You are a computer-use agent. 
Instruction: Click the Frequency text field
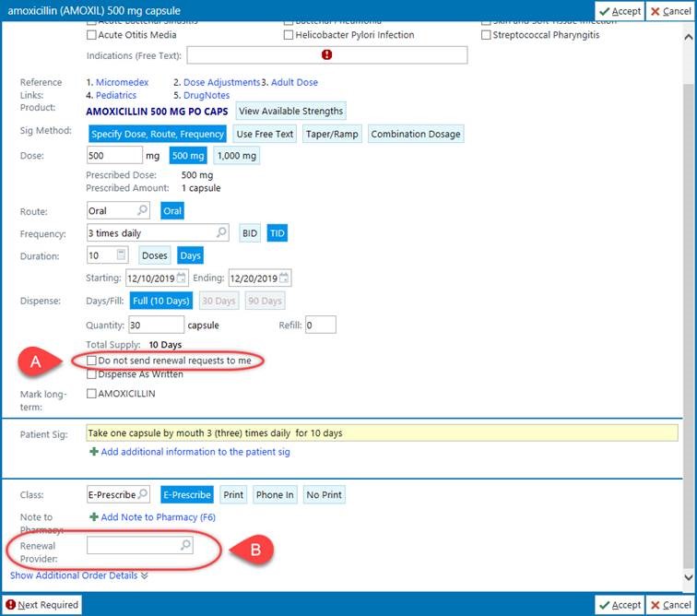[158, 232]
